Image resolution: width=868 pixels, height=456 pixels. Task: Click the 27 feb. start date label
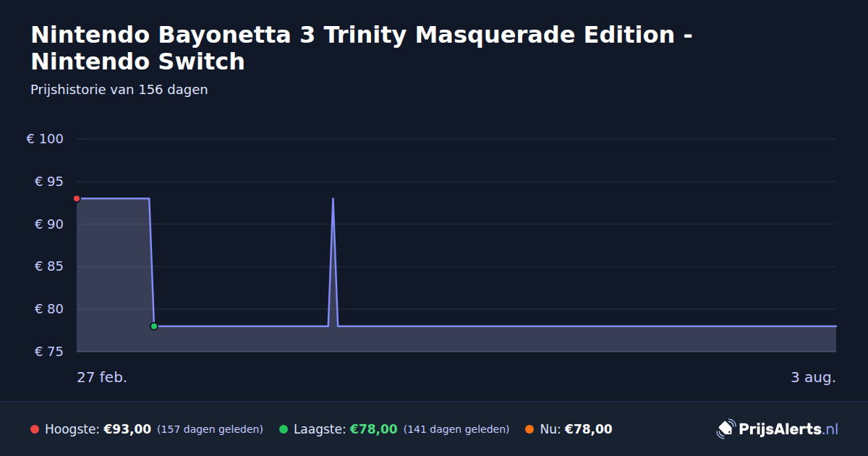(102, 378)
